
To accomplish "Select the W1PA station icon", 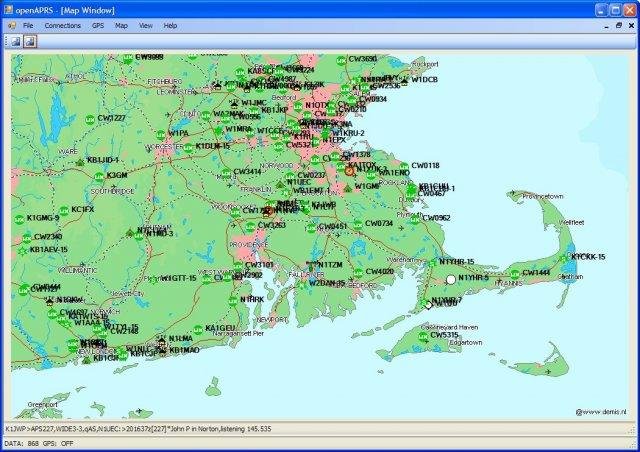I will 161,134.
